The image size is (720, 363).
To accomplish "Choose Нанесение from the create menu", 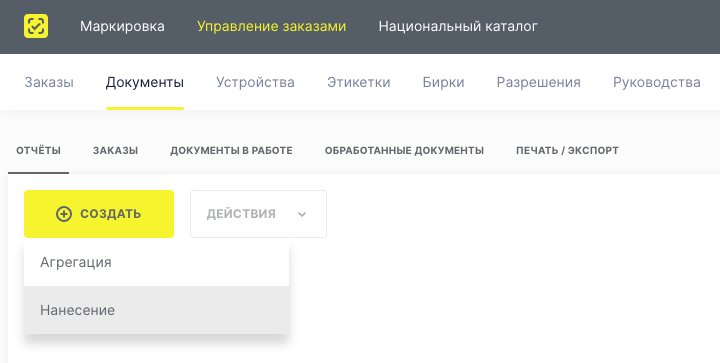I will coord(156,310).
